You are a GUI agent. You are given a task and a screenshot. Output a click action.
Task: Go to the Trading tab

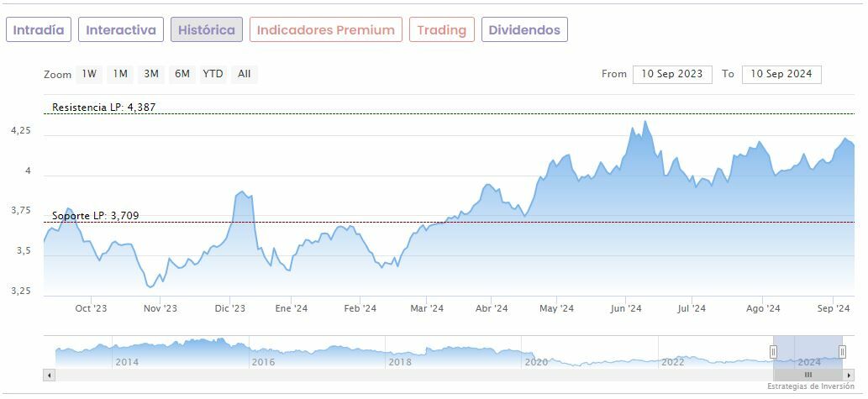point(442,30)
